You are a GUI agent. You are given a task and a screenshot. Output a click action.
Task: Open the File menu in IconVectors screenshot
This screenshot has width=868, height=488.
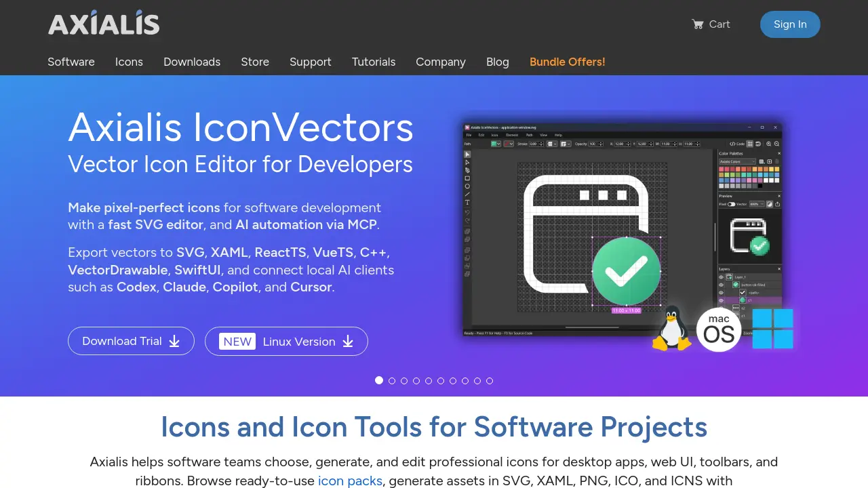pyautogui.click(x=469, y=135)
